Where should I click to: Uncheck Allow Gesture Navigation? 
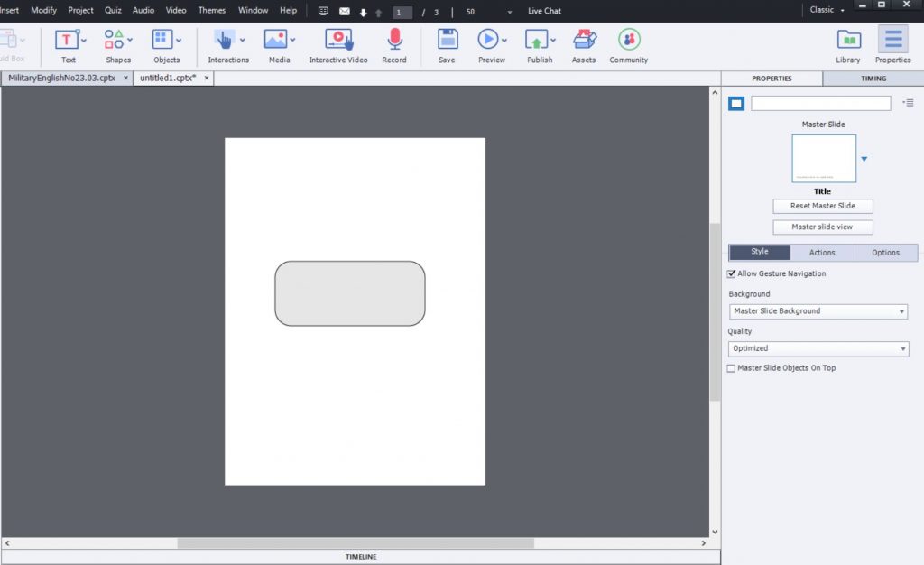[731, 273]
